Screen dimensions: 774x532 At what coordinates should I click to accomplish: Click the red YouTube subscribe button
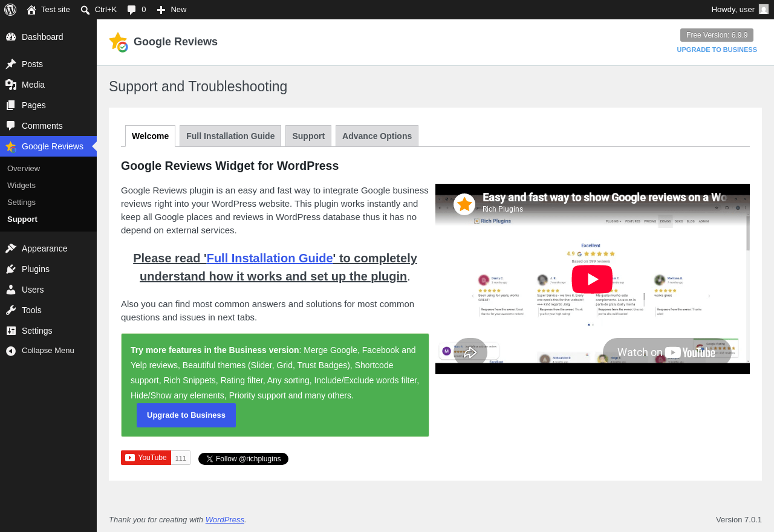point(146,458)
